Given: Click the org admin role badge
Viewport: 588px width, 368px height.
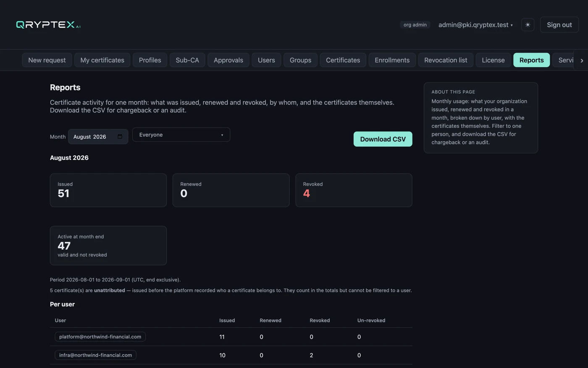Looking at the screenshot, I should [415, 25].
